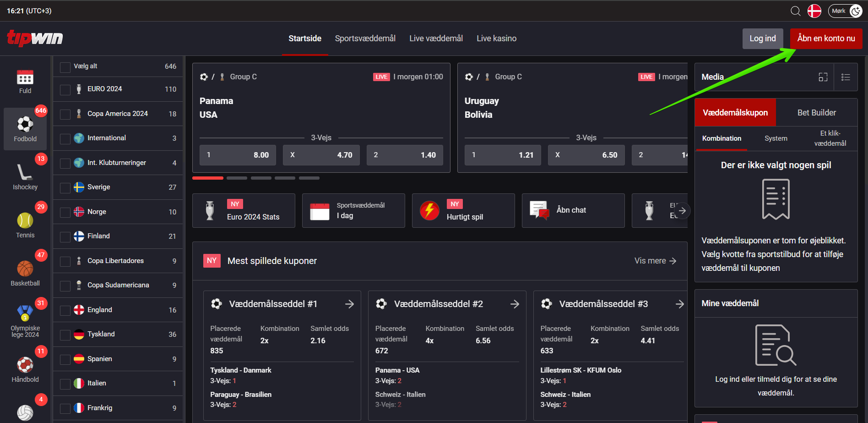
Task: Open the Finland league row
Action: pos(118,236)
